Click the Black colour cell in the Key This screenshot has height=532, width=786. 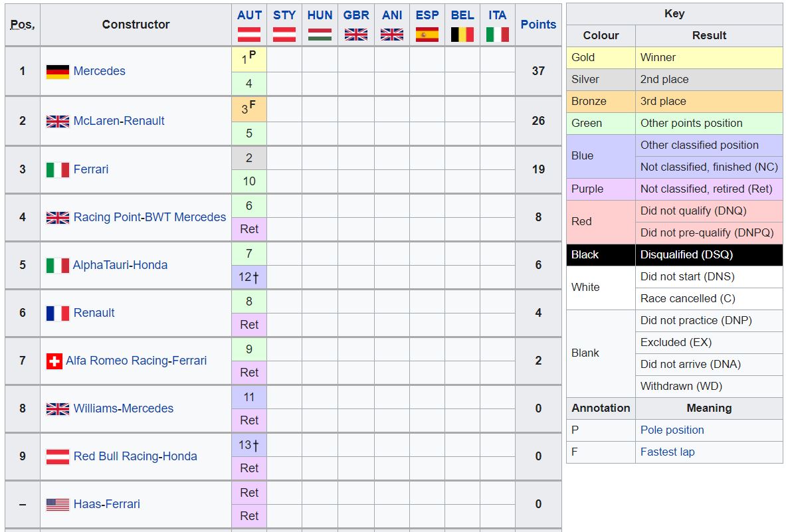pos(601,255)
